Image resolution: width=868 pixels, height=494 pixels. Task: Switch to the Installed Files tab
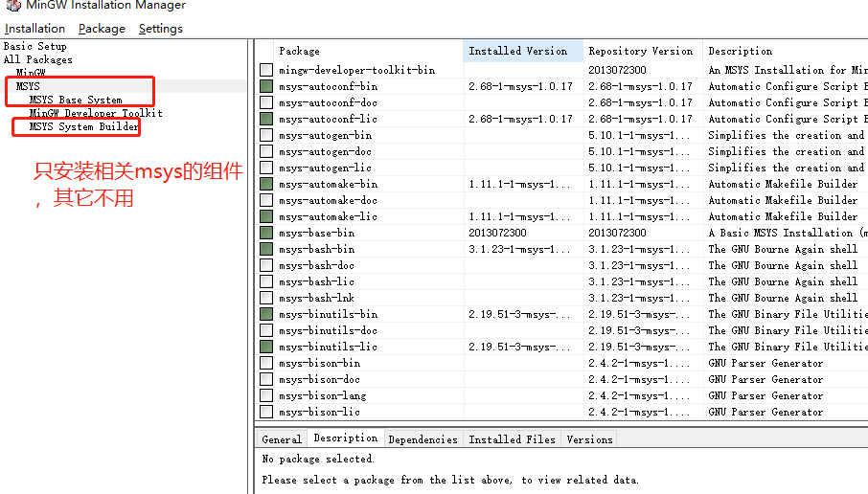(x=512, y=439)
